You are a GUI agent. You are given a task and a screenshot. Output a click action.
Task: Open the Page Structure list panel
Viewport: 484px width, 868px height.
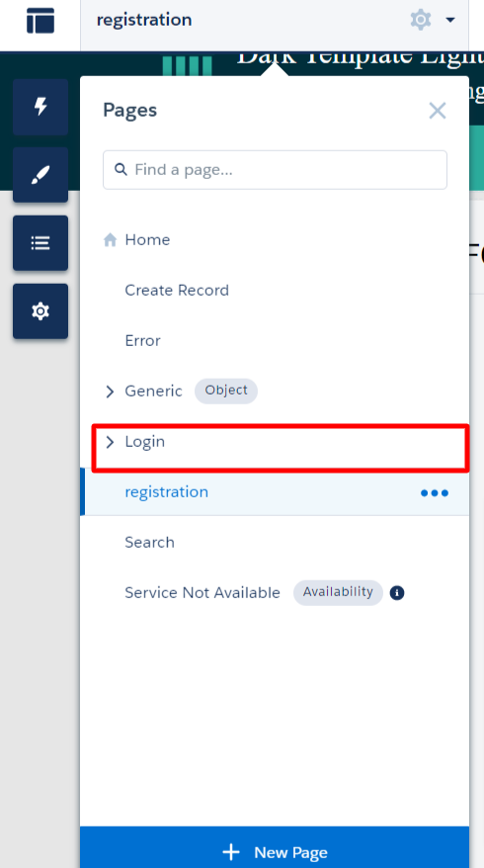tap(40, 243)
